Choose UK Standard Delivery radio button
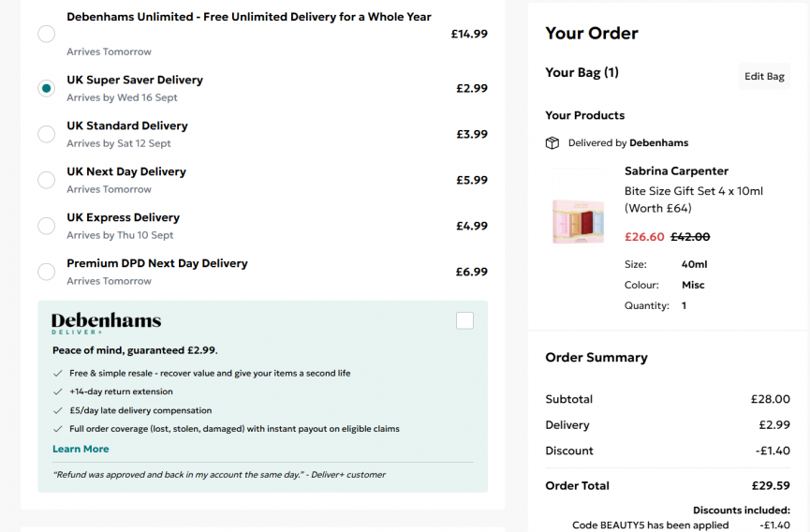Image resolution: width=810 pixels, height=532 pixels. point(47,134)
